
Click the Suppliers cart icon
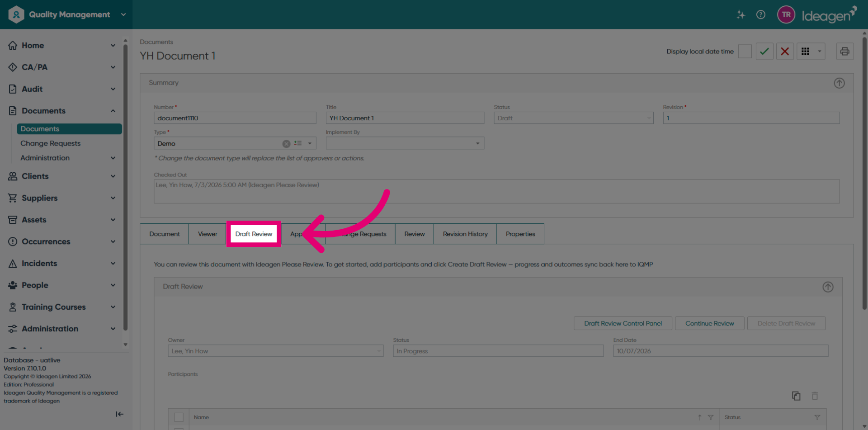[x=13, y=198]
